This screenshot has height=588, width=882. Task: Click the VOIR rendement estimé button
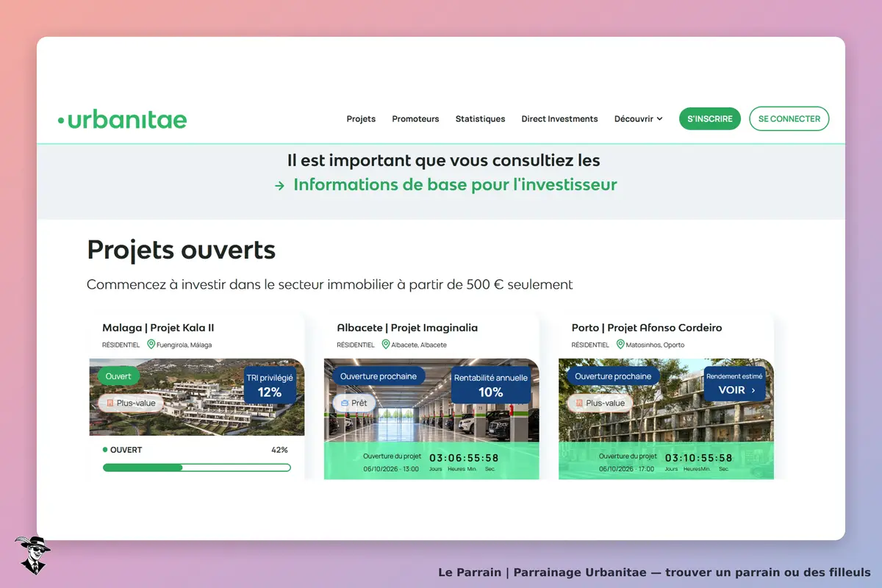tap(734, 384)
